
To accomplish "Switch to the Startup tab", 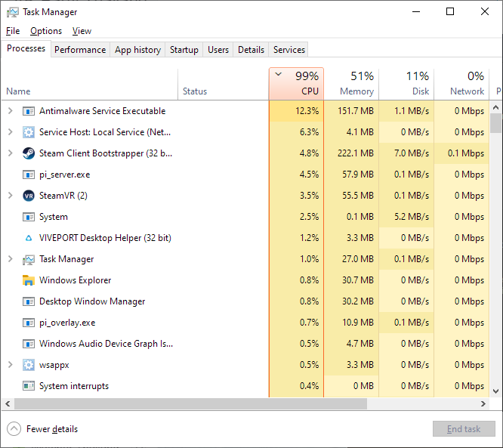I will pos(184,50).
